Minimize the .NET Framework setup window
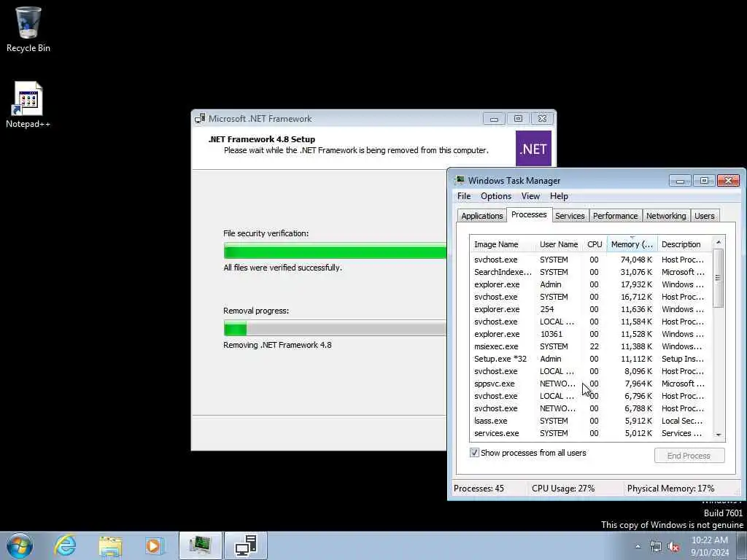This screenshot has width=747, height=560. (x=494, y=119)
